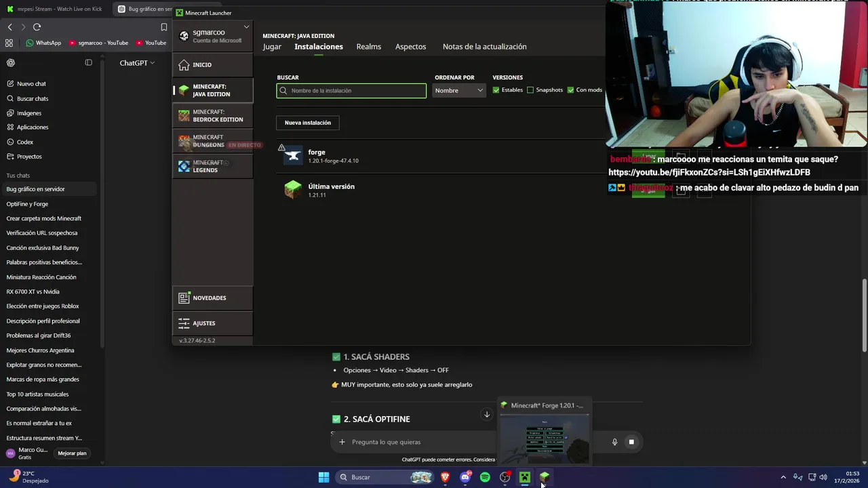Viewport: 868px width, 488px height.
Task: Click the browser bookmark icon
Action: tap(163, 27)
